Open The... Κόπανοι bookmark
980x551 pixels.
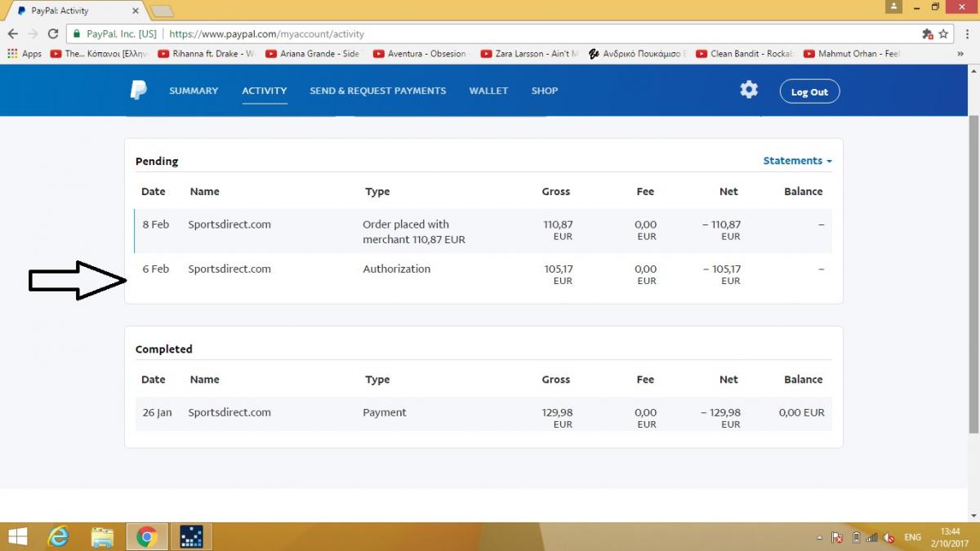click(98, 54)
